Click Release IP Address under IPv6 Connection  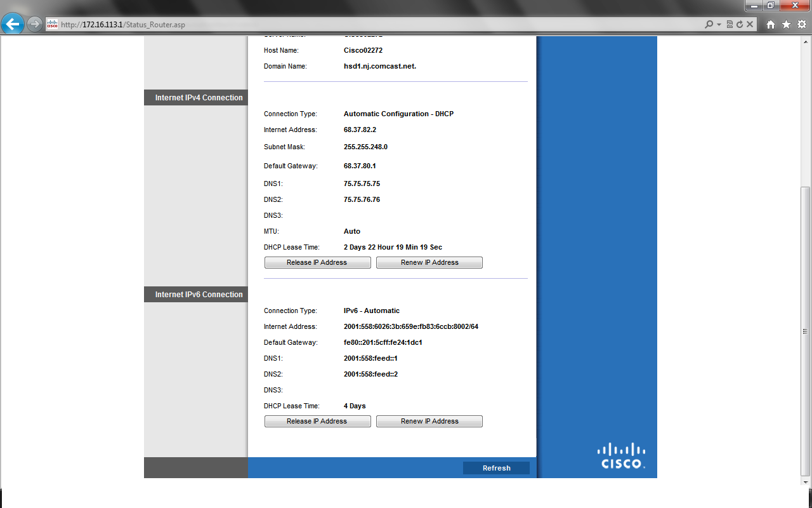[317, 421]
